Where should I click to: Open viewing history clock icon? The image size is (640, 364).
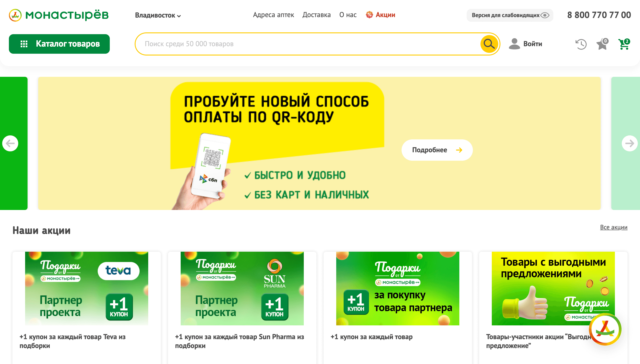click(581, 44)
